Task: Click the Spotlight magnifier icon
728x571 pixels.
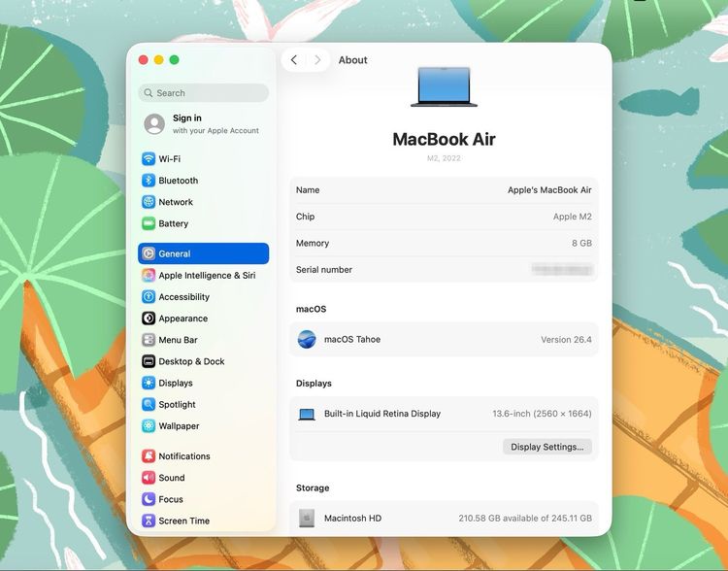Action: click(149, 404)
